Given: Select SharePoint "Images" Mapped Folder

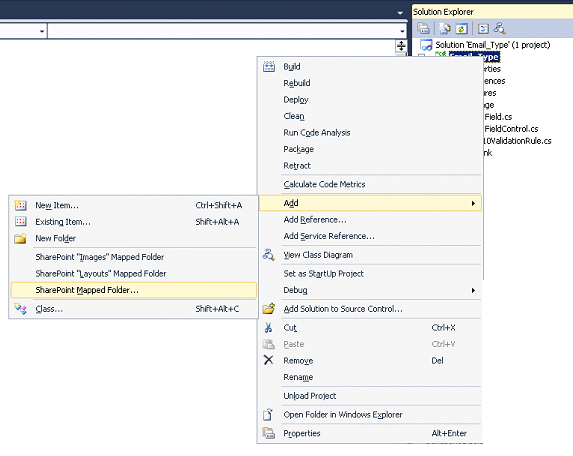Looking at the screenshot, I should coord(133,257).
